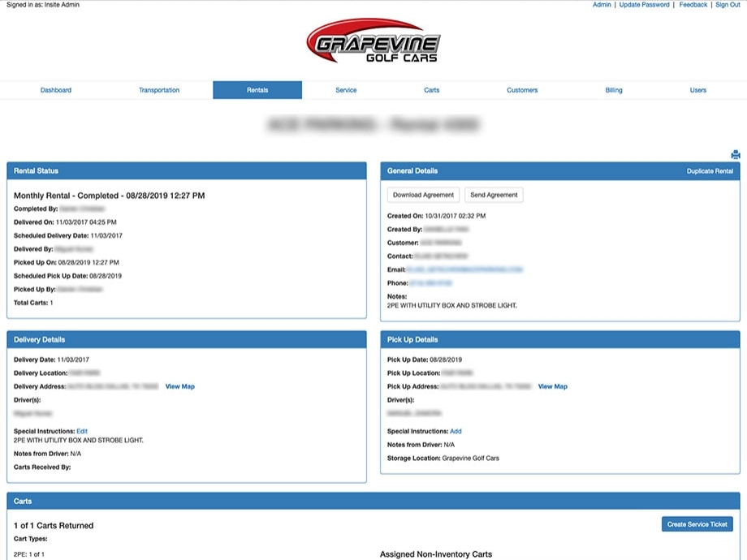This screenshot has width=747, height=560.
Task: Click the Duplicate Rental link
Action: (710, 171)
